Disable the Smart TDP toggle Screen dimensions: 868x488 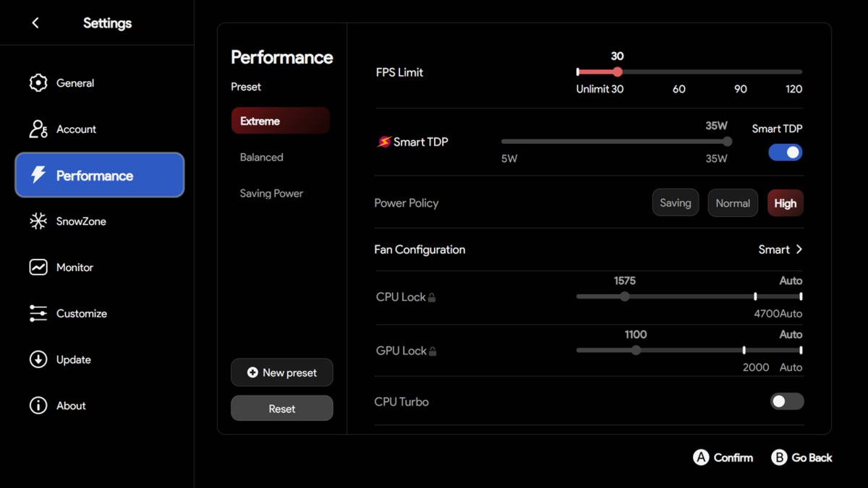tap(786, 153)
